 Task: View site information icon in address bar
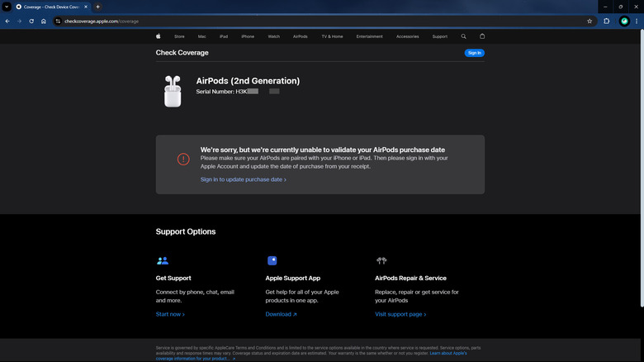coord(58,21)
